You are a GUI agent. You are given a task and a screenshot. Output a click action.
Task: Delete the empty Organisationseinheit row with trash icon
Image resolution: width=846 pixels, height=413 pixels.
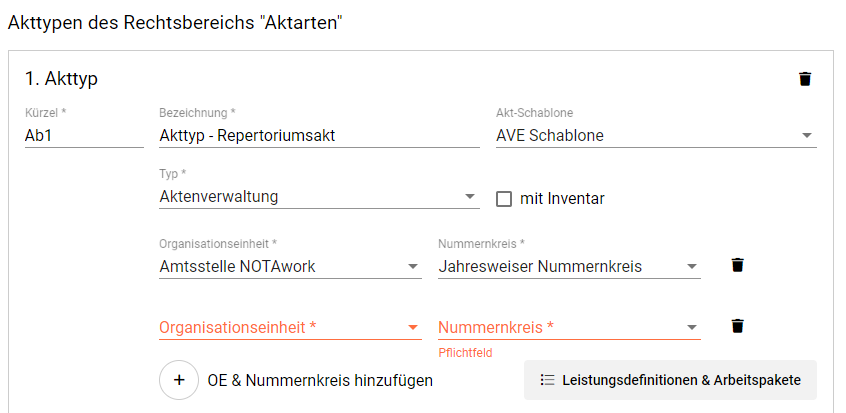[x=738, y=326]
